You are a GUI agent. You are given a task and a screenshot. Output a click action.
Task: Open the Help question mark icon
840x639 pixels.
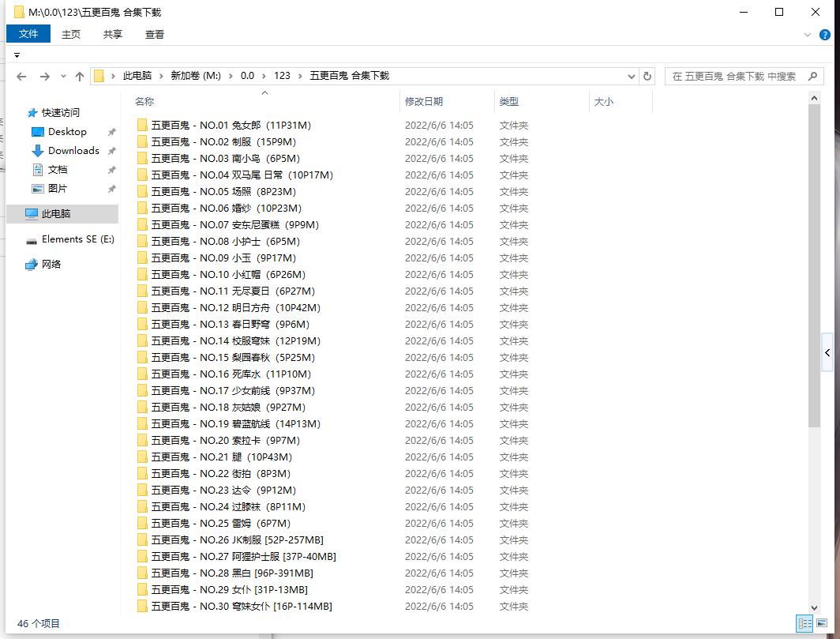[x=825, y=36]
